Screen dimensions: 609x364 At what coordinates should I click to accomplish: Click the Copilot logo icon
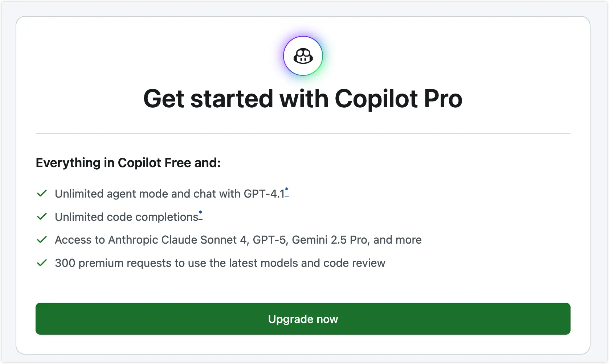click(x=303, y=56)
